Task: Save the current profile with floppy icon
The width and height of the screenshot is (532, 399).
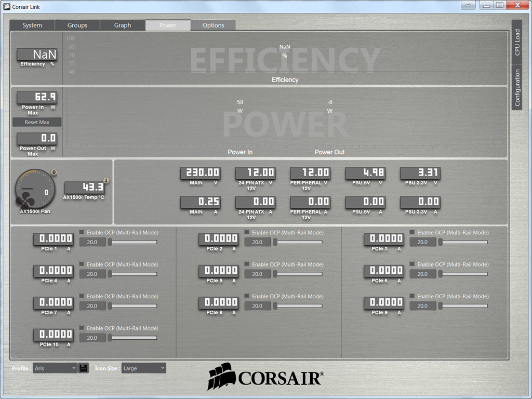Action: pyautogui.click(x=84, y=368)
